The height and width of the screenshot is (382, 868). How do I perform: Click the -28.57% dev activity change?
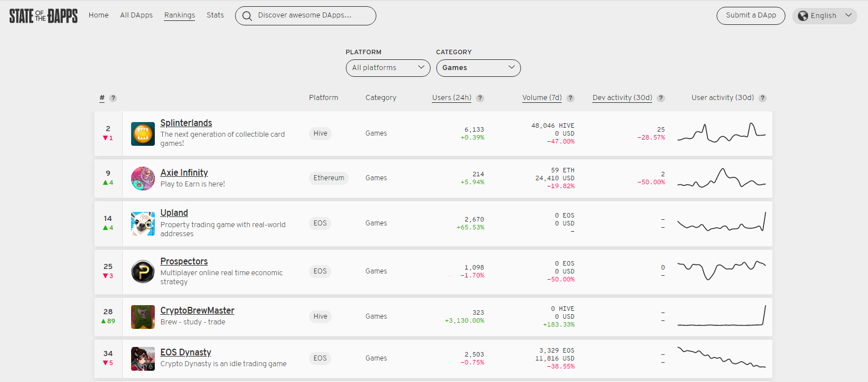pyautogui.click(x=650, y=137)
